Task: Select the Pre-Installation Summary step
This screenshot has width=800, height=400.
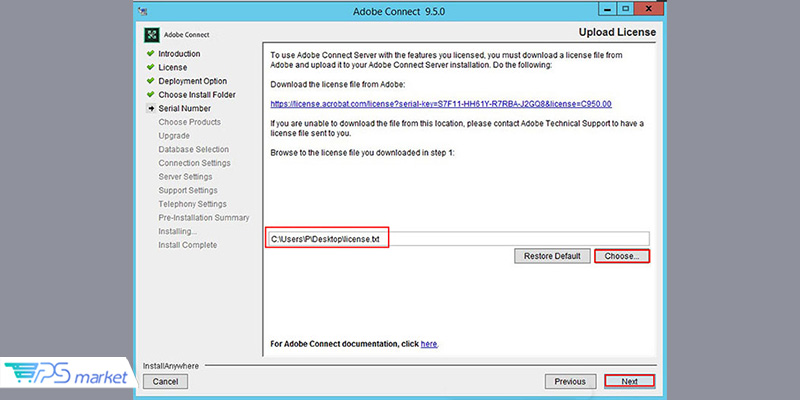Action: point(203,217)
